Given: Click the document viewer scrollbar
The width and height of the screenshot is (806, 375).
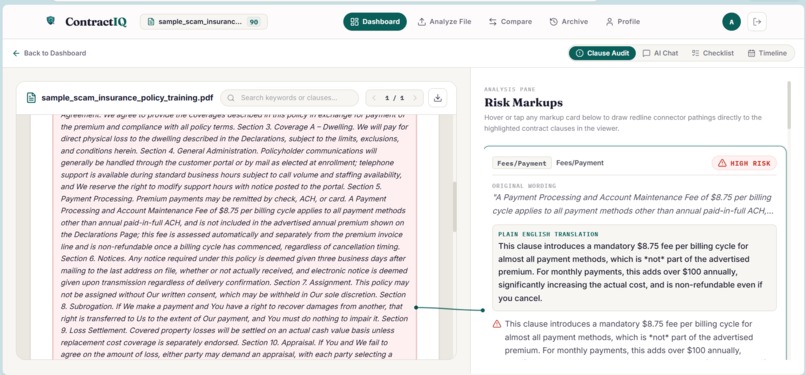Looking at the screenshot, I should [454, 206].
